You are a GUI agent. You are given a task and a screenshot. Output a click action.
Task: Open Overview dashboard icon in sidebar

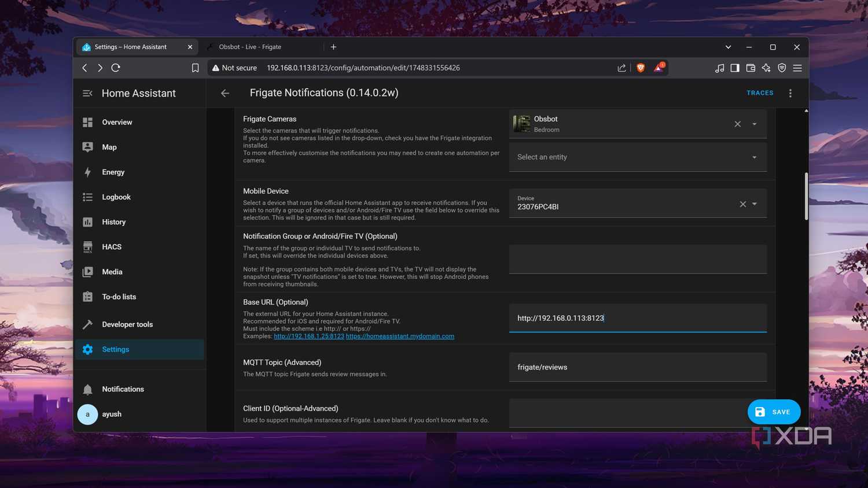click(x=87, y=122)
